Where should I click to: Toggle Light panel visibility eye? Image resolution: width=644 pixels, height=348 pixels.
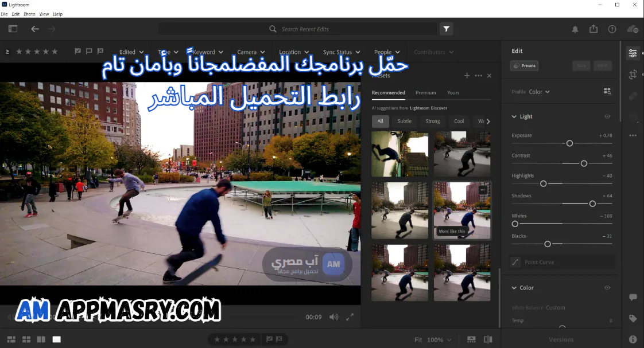tap(607, 116)
